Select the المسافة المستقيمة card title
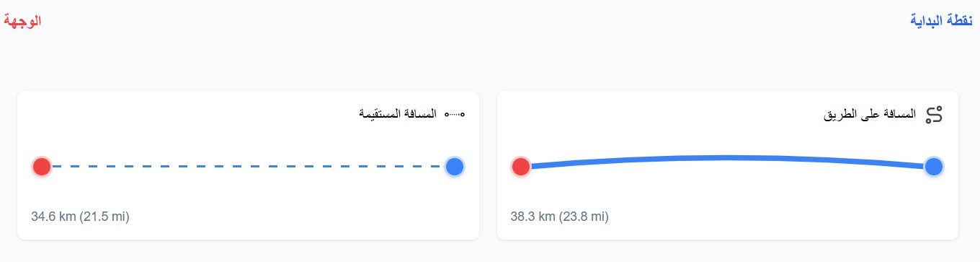 [398, 114]
